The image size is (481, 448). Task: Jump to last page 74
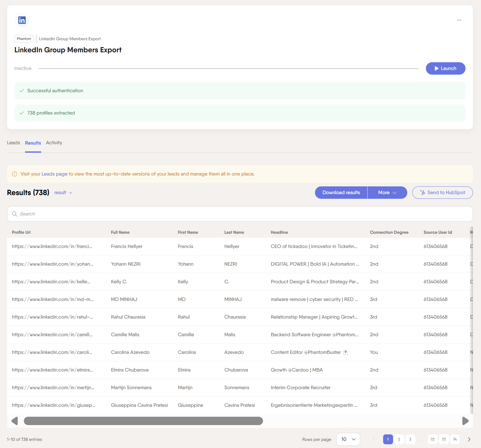455,439
